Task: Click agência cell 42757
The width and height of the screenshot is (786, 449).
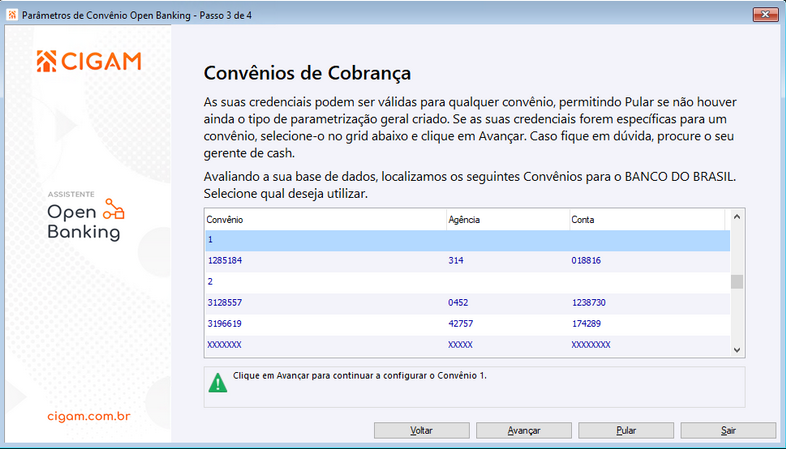Action: [x=461, y=324]
